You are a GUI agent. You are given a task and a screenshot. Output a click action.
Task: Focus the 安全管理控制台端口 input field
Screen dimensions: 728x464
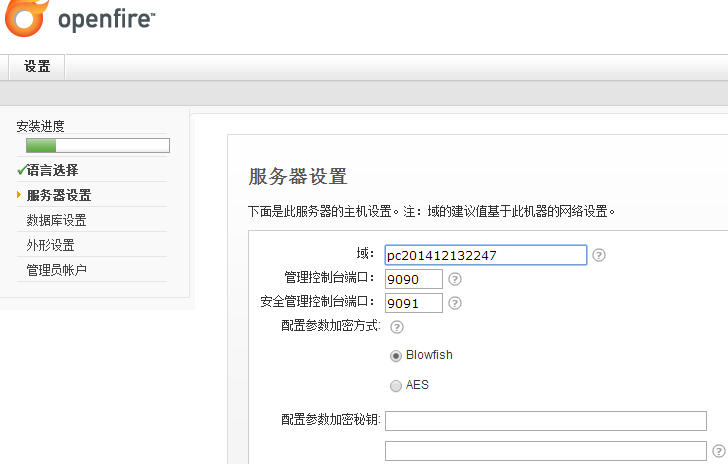click(x=414, y=303)
